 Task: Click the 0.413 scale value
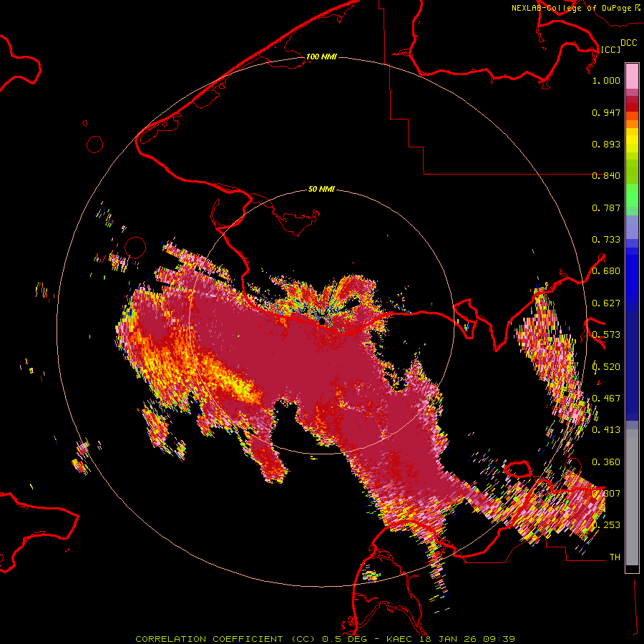tap(606, 430)
